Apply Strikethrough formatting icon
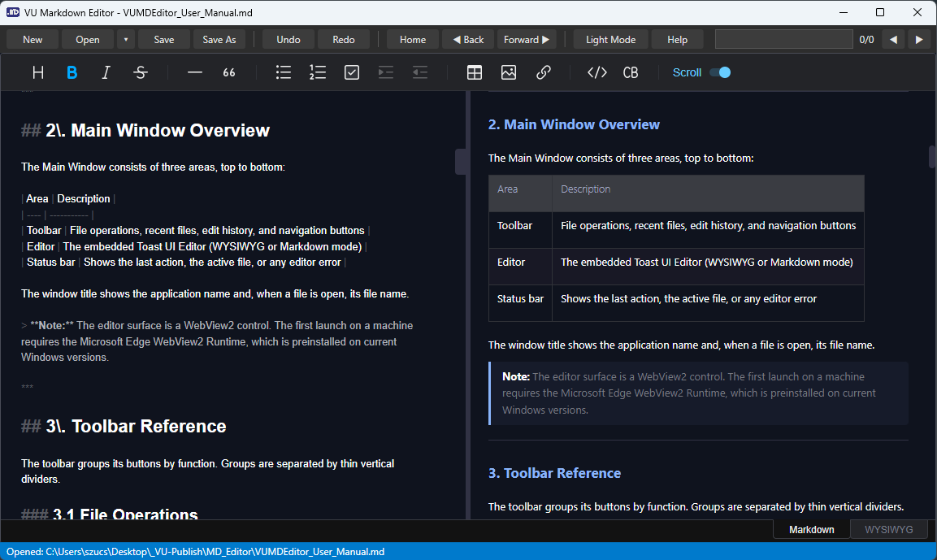 [141, 72]
